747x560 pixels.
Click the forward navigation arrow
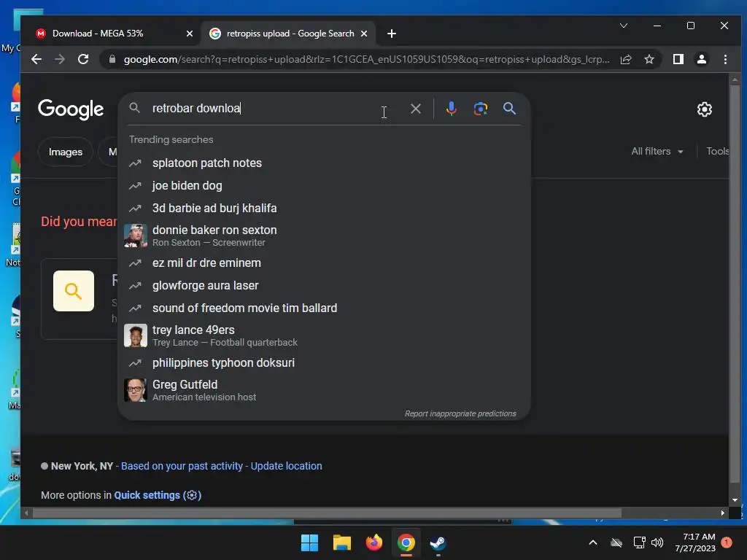(60, 59)
